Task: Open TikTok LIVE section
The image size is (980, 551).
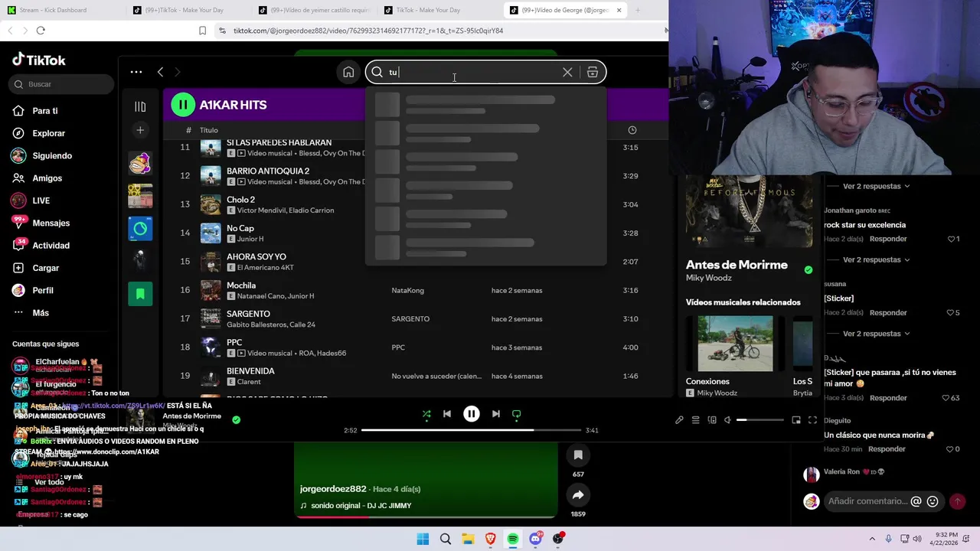Action: 41,201
